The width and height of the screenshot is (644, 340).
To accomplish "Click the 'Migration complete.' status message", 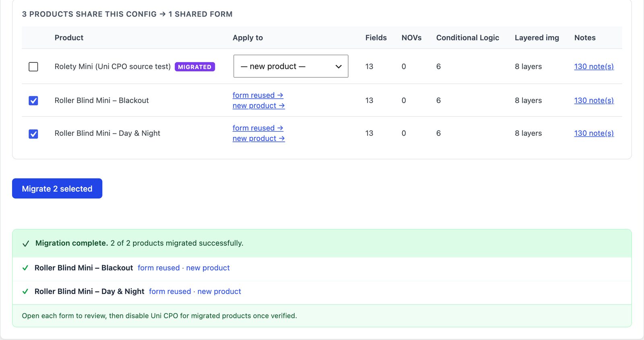I will point(72,243).
